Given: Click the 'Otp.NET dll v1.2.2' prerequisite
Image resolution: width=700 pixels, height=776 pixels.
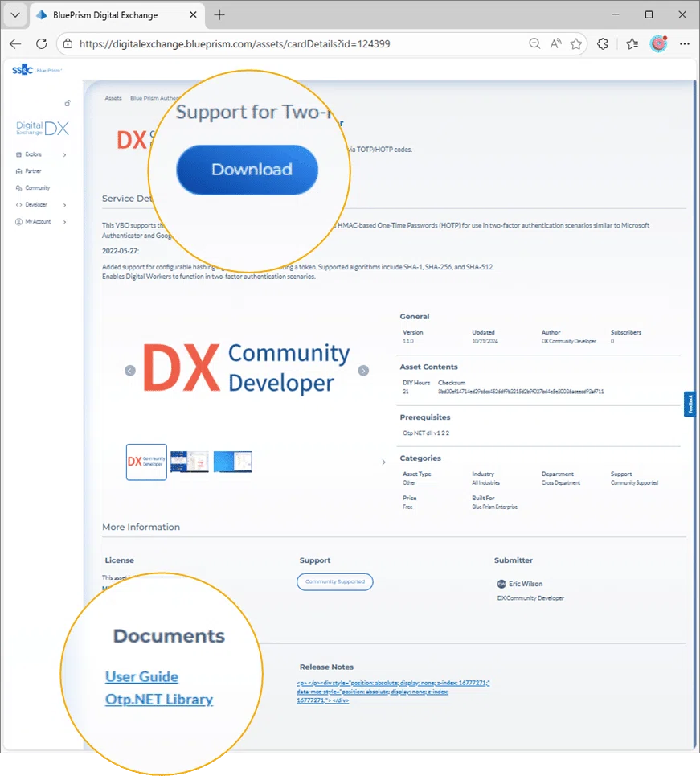Looking at the screenshot, I should (x=426, y=433).
